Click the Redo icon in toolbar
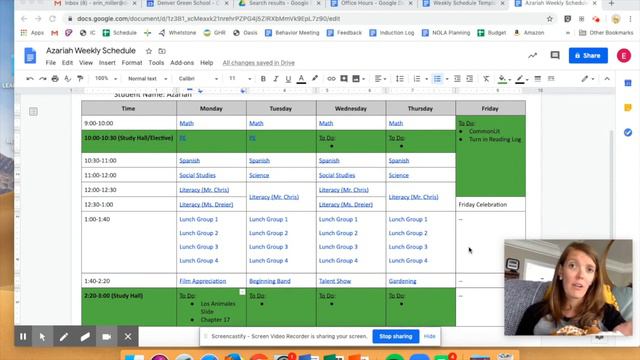 tap(42, 79)
